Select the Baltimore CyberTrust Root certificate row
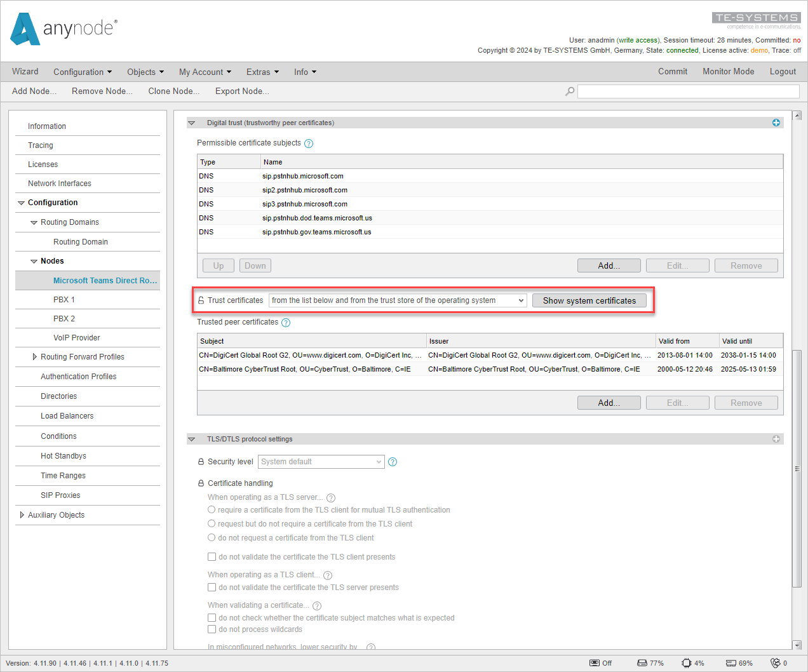This screenshot has width=808, height=672. coord(490,369)
